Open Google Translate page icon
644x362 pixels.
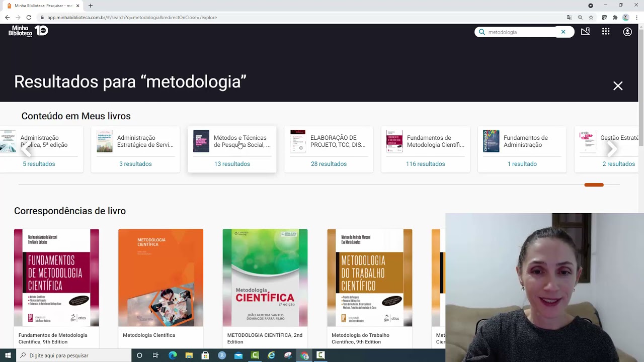569,17
